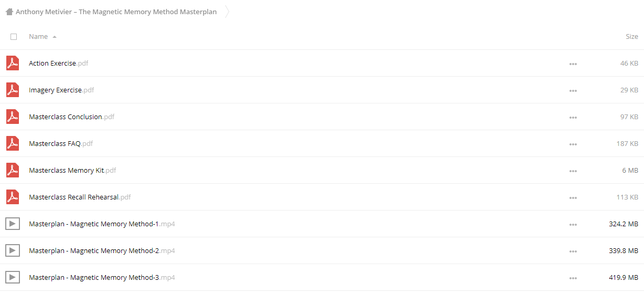This screenshot has height=294, width=644.
Task: Open Masterclass Recall Rehearsal.pdf link
Action: pyautogui.click(x=80, y=197)
